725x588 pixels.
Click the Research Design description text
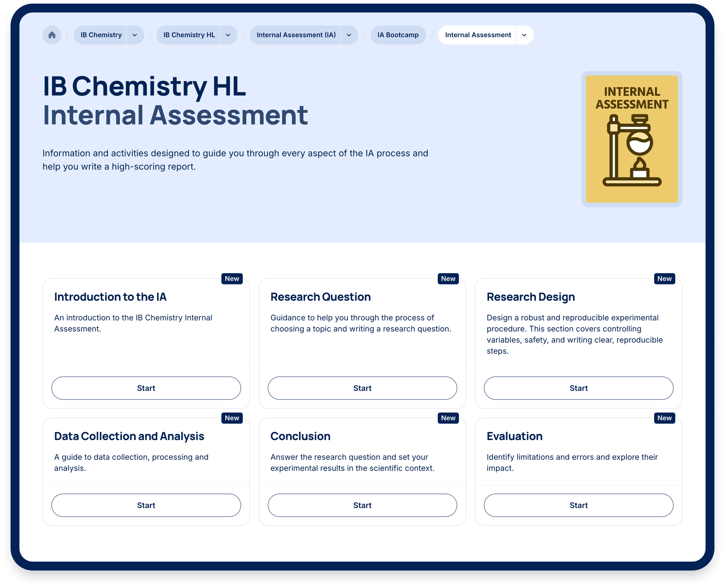(574, 334)
